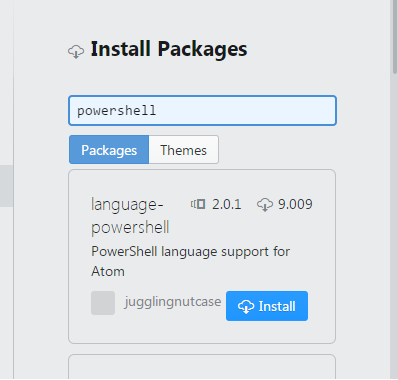Open the language-powershell package name link
Screen dimensions: 398x380
(130, 216)
